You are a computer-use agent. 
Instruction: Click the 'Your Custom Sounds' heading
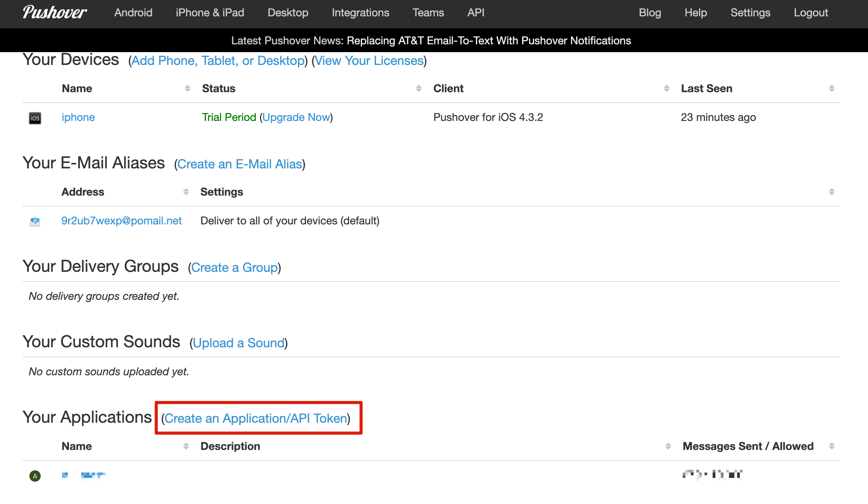(101, 341)
